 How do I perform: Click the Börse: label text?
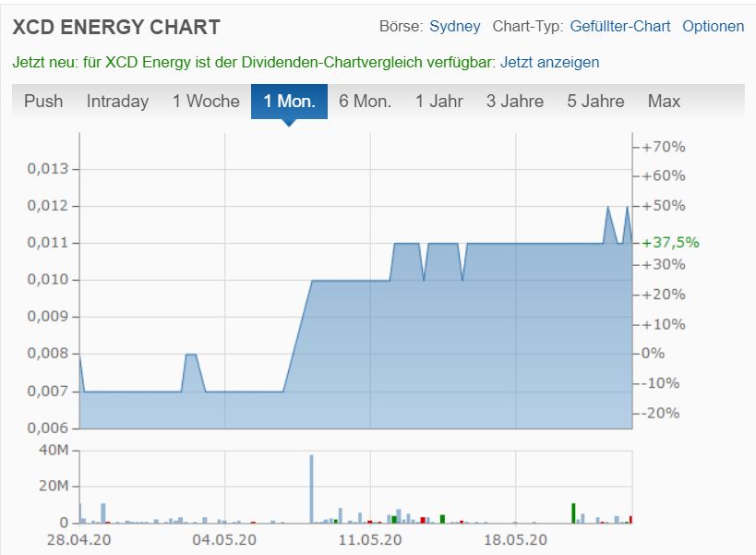pyautogui.click(x=402, y=26)
